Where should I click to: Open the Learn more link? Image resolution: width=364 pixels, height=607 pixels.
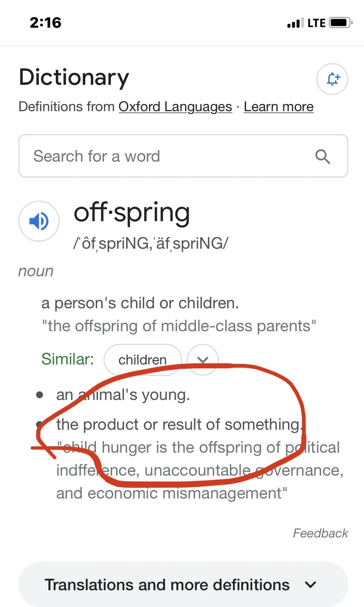tap(278, 107)
